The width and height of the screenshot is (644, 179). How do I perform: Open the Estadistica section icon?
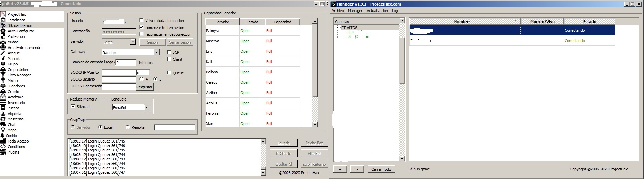[x=3, y=20]
